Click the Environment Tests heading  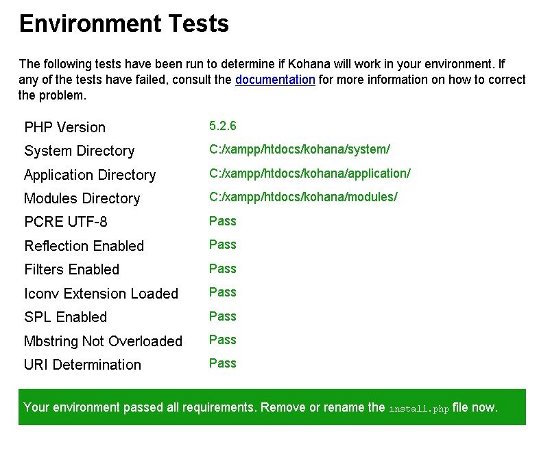pyautogui.click(x=124, y=23)
